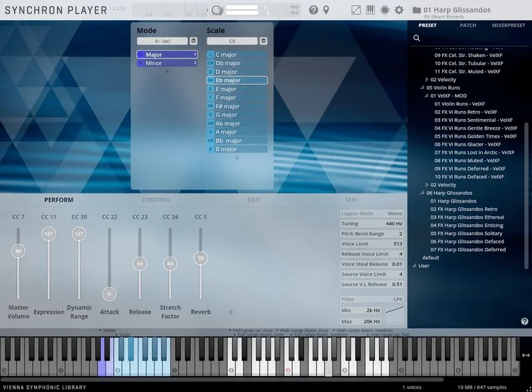The width and height of the screenshot is (532, 392).
Task: Click the Pitch Bend Range value field
Action: [x=372, y=234]
